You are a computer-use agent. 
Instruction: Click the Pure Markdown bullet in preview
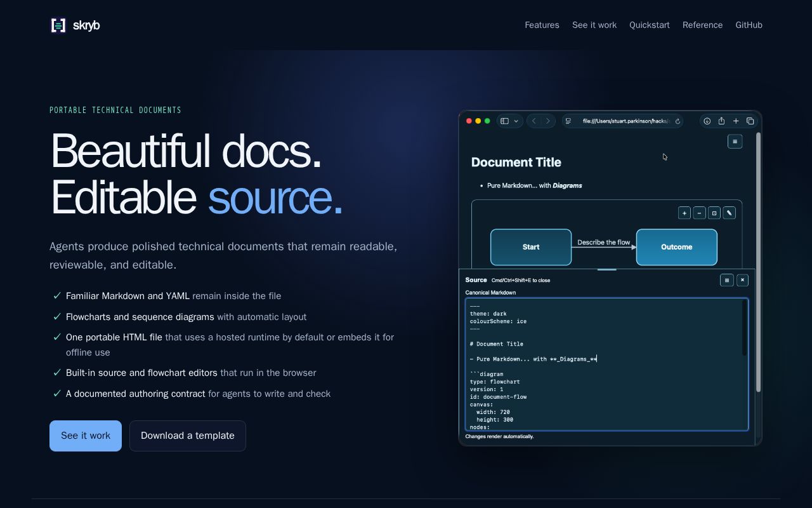tap(534, 186)
